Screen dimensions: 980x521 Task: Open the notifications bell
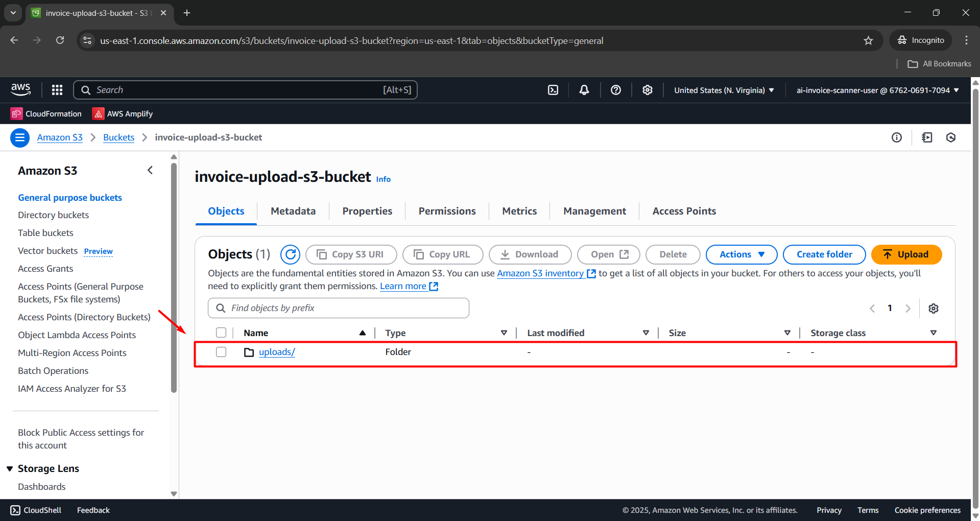pyautogui.click(x=584, y=90)
